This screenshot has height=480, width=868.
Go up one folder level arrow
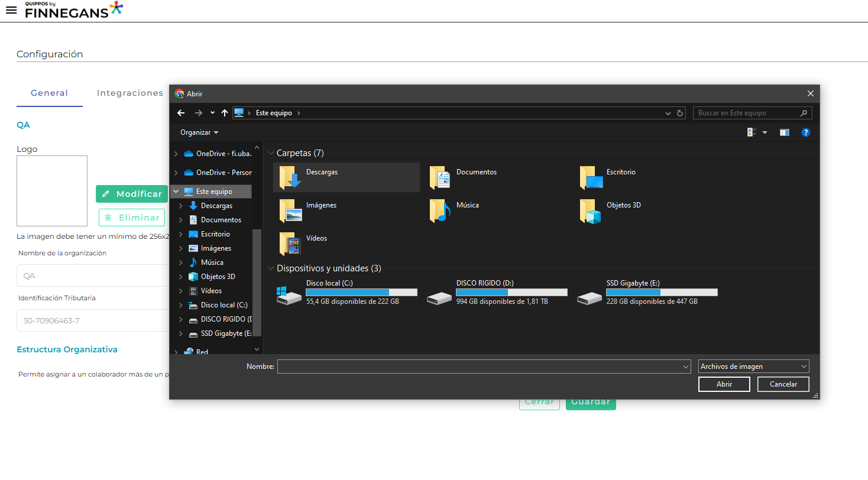click(225, 113)
